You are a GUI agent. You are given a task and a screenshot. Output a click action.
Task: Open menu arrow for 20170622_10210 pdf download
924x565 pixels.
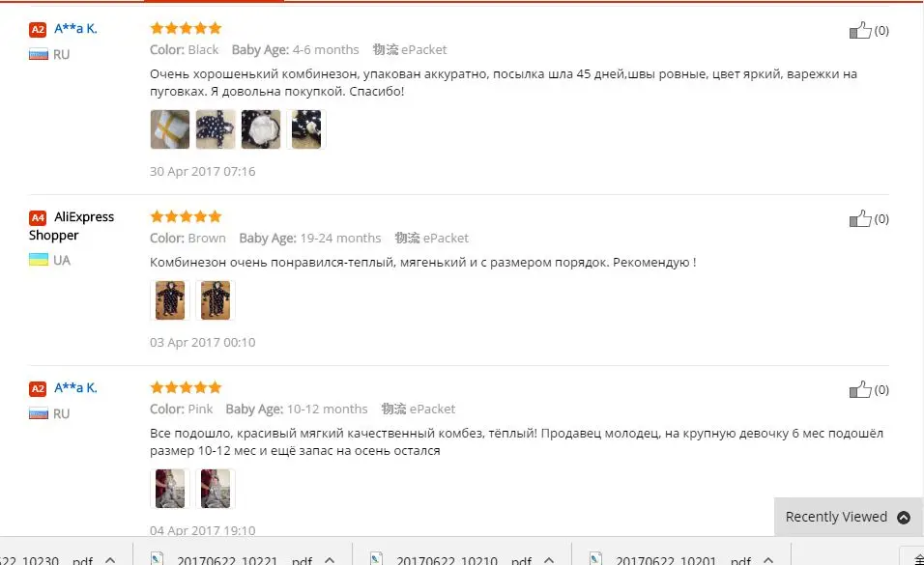coord(549,560)
